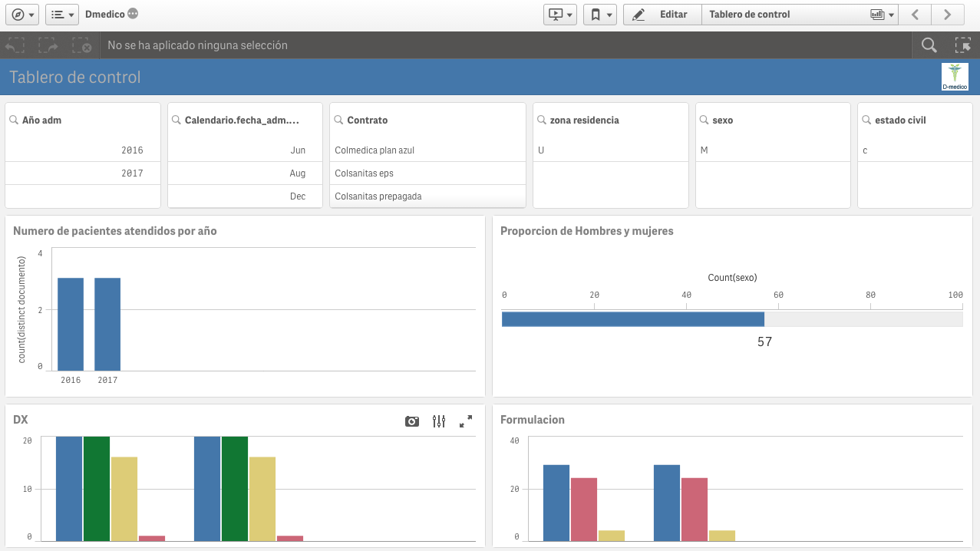
Task: Click the Editar button
Action: [662, 15]
